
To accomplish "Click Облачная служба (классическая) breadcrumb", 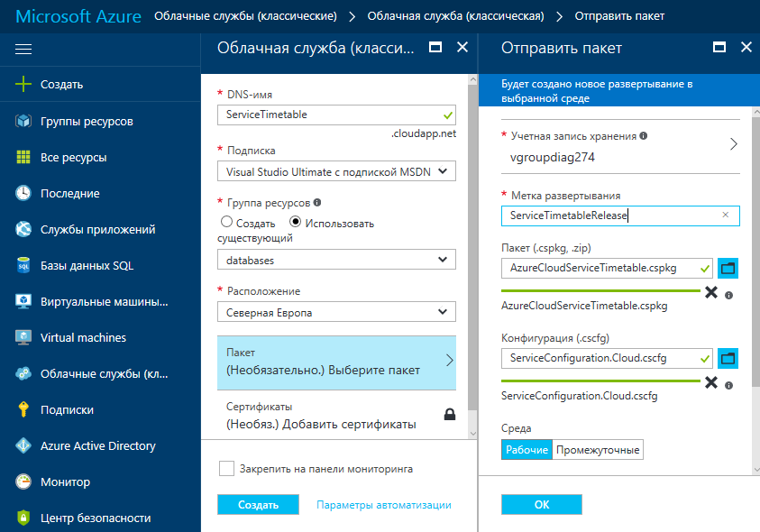I will [455, 16].
